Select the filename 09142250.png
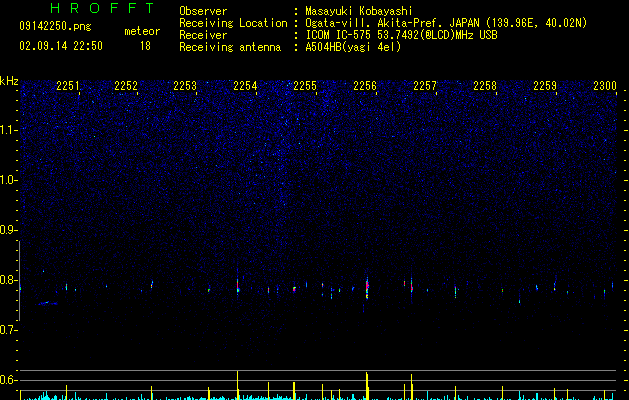The height and width of the screenshot is (400, 629). 55,27
